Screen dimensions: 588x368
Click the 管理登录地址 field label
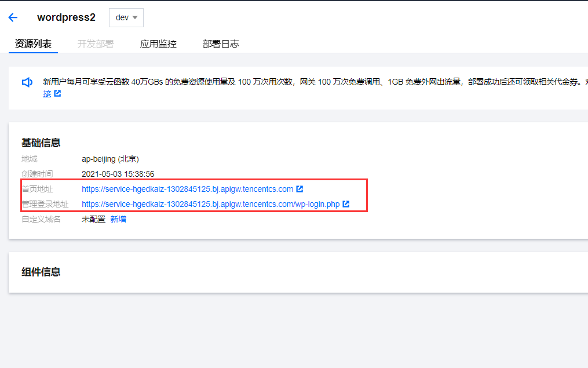(45, 204)
